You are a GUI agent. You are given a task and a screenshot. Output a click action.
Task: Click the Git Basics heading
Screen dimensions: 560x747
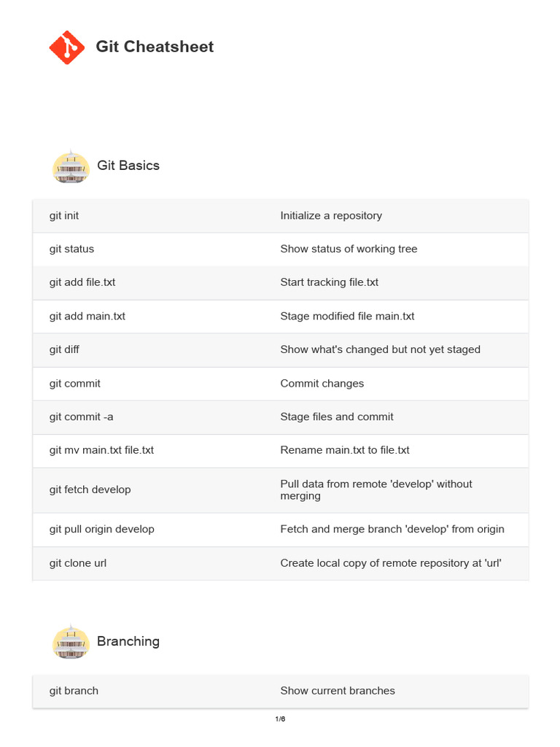pyautogui.click(x=128, y=166)
